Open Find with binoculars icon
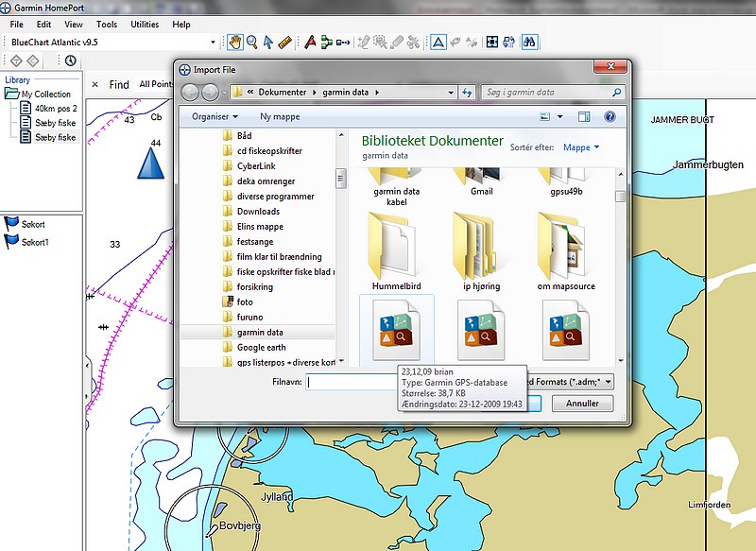Viewport: 756px width, 551px height. 529,43
